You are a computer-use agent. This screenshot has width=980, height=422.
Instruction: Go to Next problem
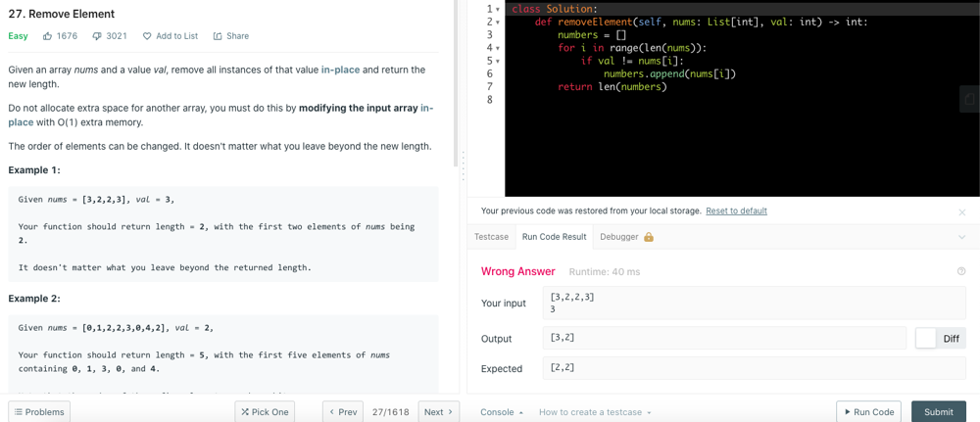coord(439,412)
